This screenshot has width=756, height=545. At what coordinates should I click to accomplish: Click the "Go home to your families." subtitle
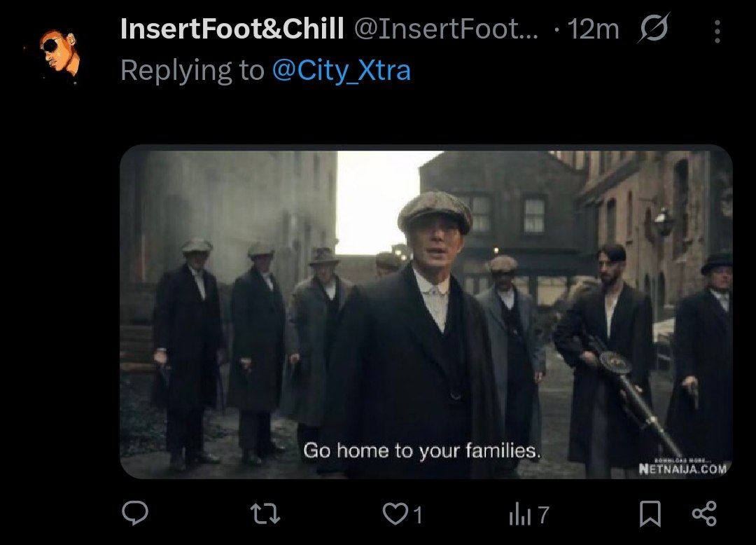coord(421,451)
